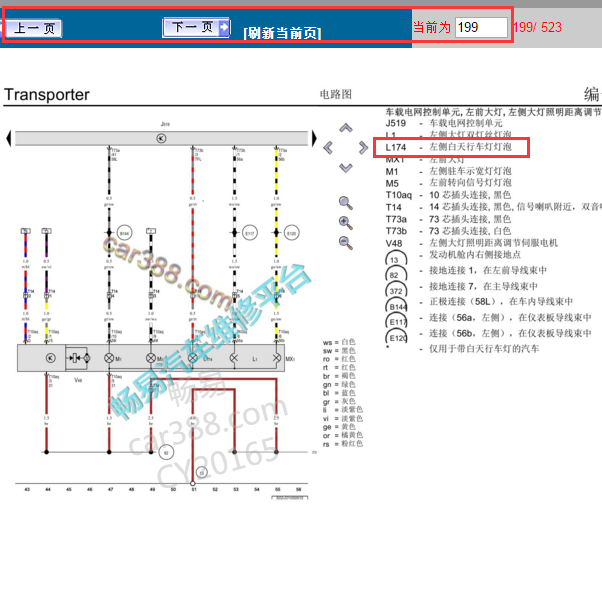Viewport: 602px width, 602px height.
Task: Click track number 51 on the bottom scale
Action: pyautogui.click(x=194, y=490)
